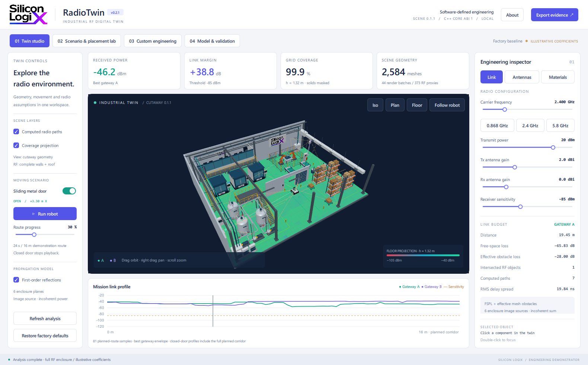Click Export evidence button
The height and width of the screenshot is (365, 588).
click(555, 15)
